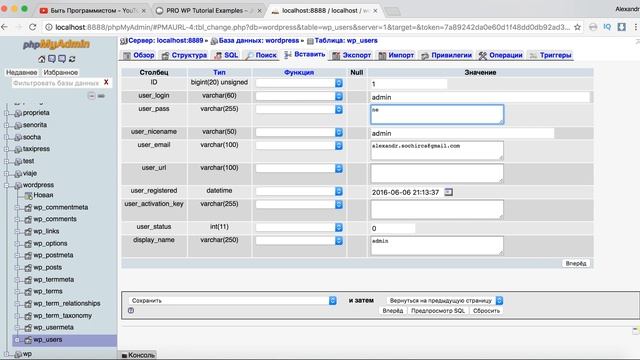The width and height of the screenshot is (640, 360).
Task: Switch to PRO WP Tutorial Examples tab
Action: pos(208,11)
